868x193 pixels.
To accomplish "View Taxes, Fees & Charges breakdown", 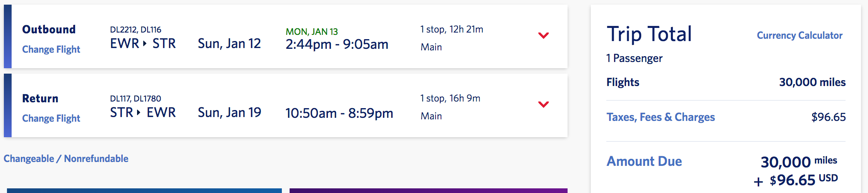I will tap(660, 117).
